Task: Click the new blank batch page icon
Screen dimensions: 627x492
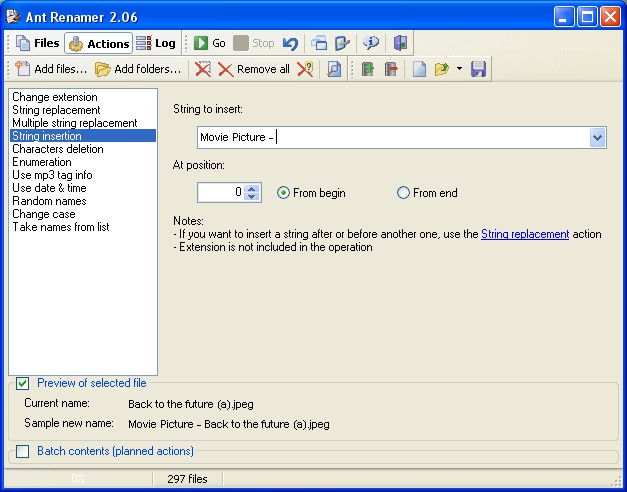Action: click(419, 69)
